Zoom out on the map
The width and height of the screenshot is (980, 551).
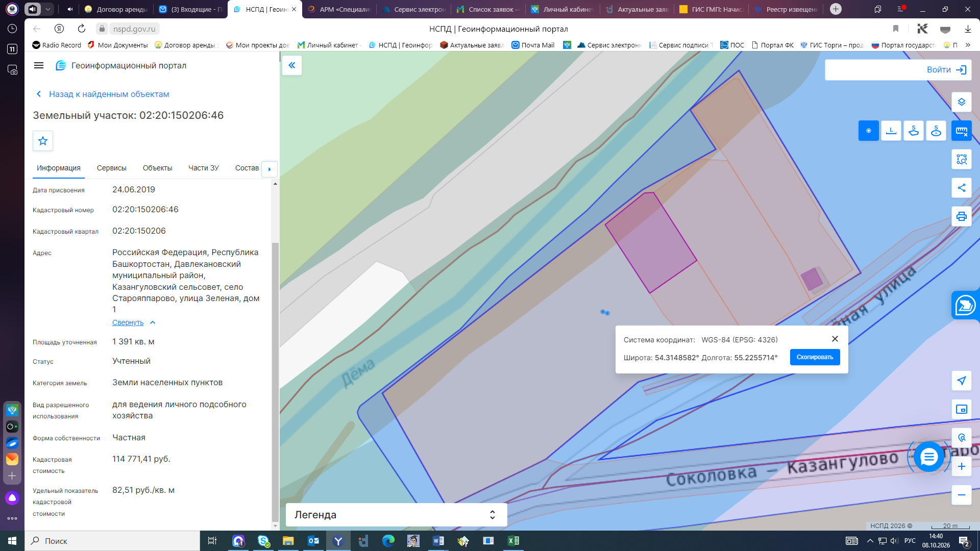962,495
